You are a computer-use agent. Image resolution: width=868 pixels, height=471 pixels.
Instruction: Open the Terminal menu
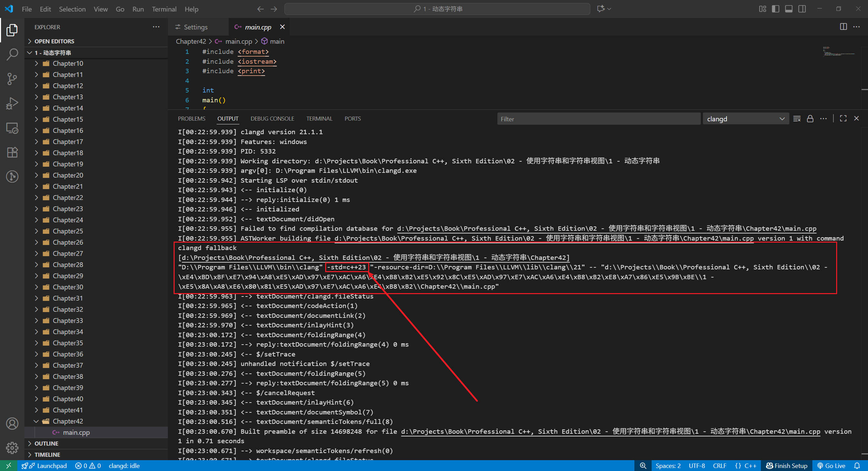coord(164,9)
